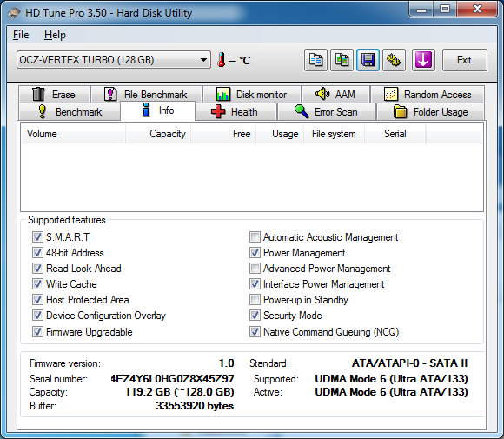Maximize the HD Tune Pro window
The width and height of the screenshot is (504, 439).
(x=445, y=10)
